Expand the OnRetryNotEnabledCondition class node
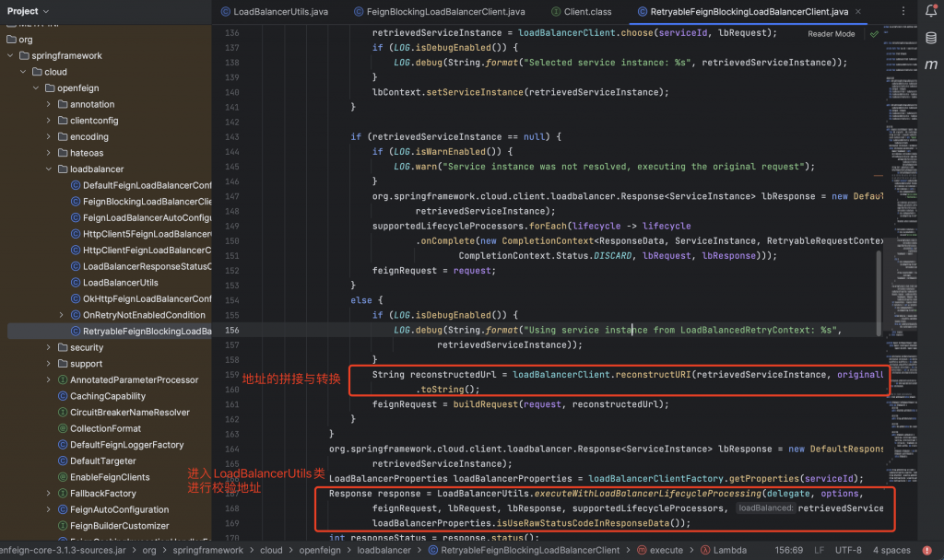 click(x=62, y=315)
